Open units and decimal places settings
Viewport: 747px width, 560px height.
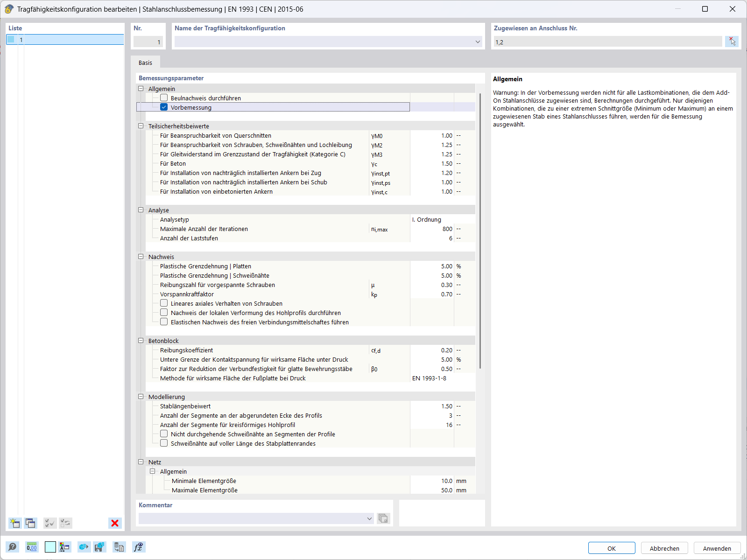point(31,547)
